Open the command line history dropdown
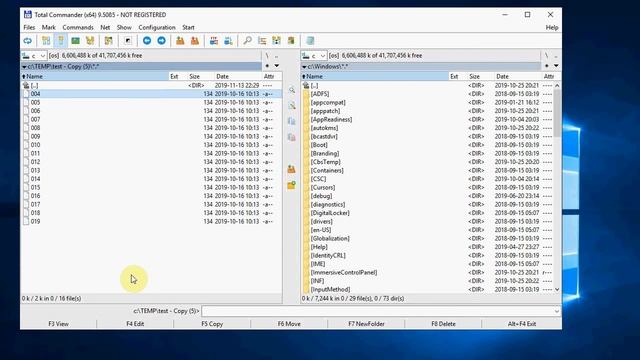The image size is (640, 360). coord(557,311)
